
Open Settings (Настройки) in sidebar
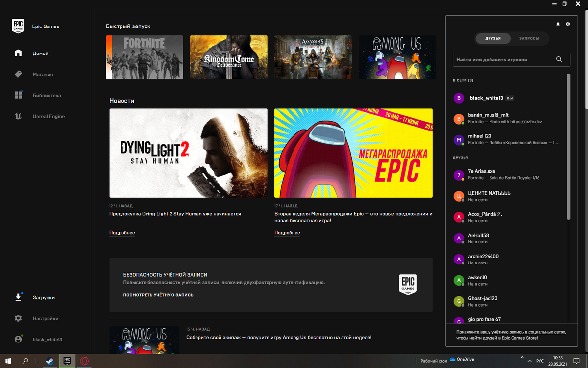pos(46,318)
